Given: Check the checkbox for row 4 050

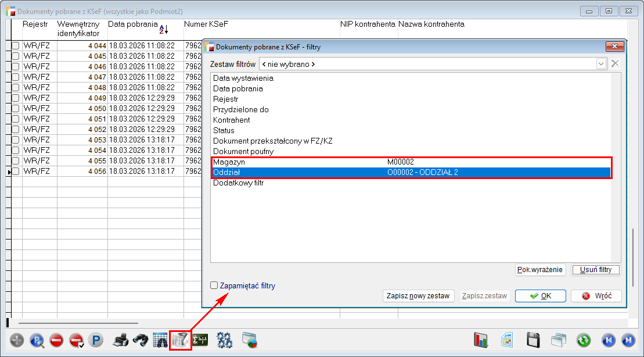Looking at the screenshot, I should pyautogui.click(x=16, y=108).
